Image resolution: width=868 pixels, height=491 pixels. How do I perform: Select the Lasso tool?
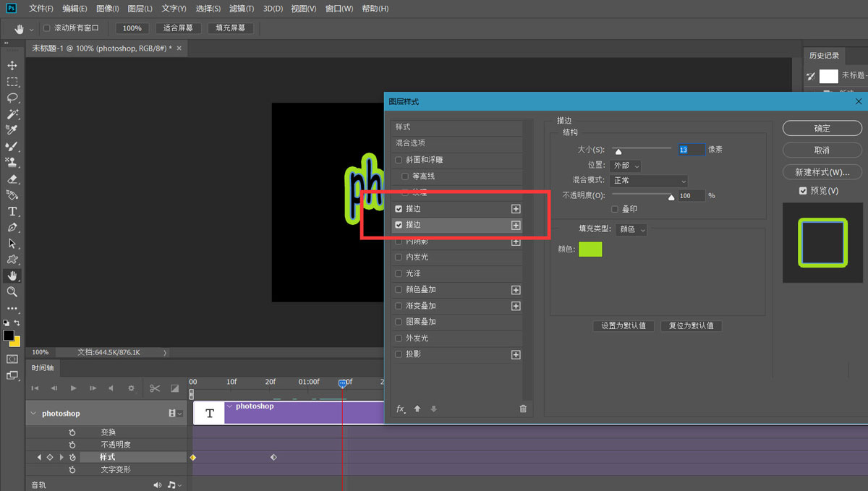click(x=12, y=98)
